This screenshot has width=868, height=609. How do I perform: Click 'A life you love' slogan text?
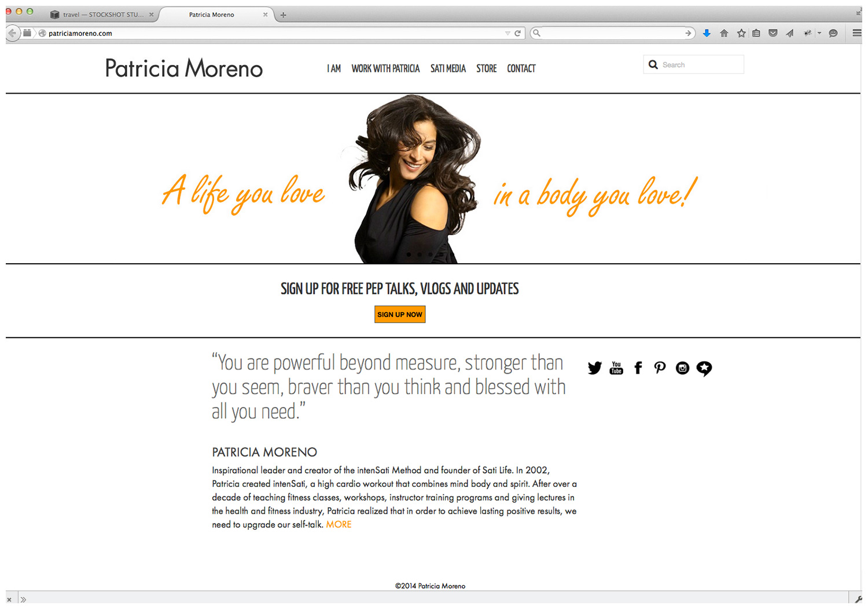point(244,194)
